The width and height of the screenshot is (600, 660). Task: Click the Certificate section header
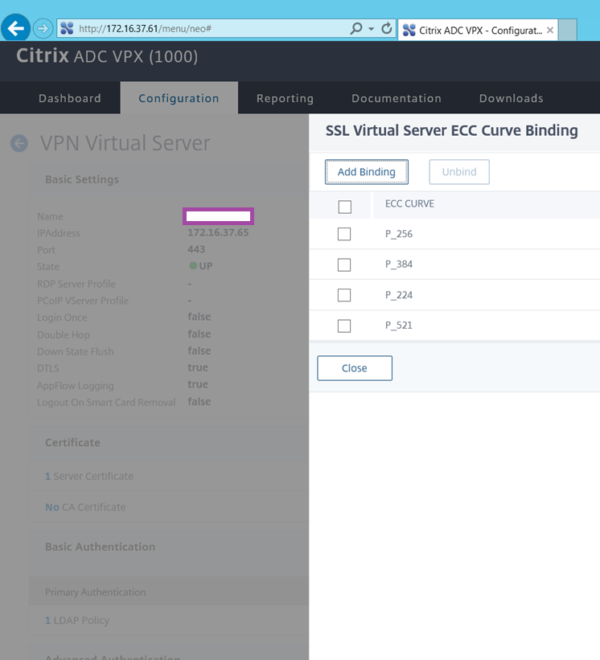pyautogui.click(x=73, y=442)
